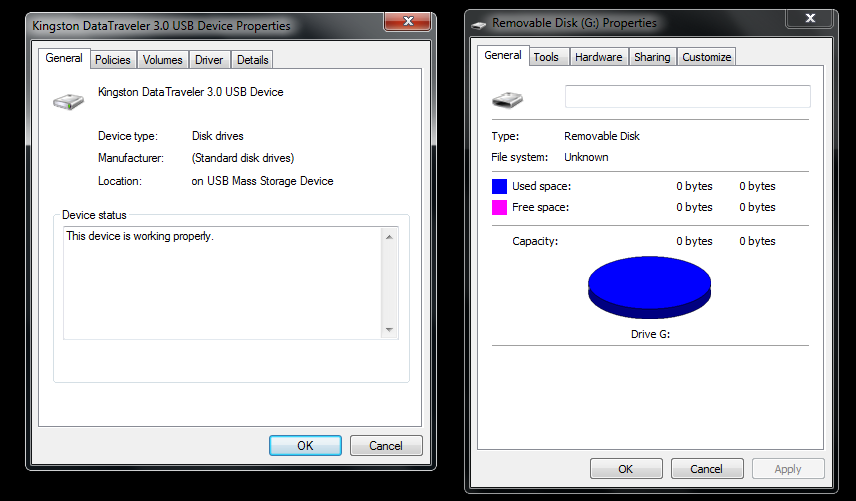The height and width of the screenshot is (501, 856).
Task: Open the Volumes tab in Kingston properties
Action: click(x=162, y=60)
